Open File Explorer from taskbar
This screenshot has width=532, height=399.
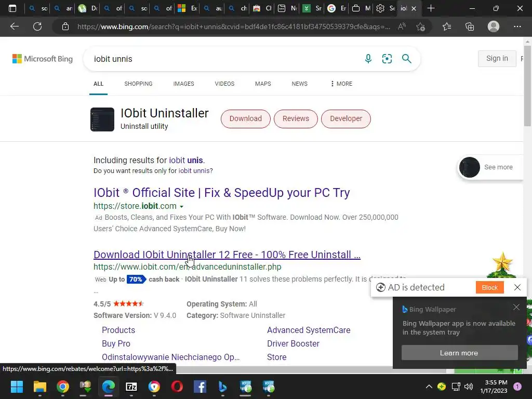[39, 387]
